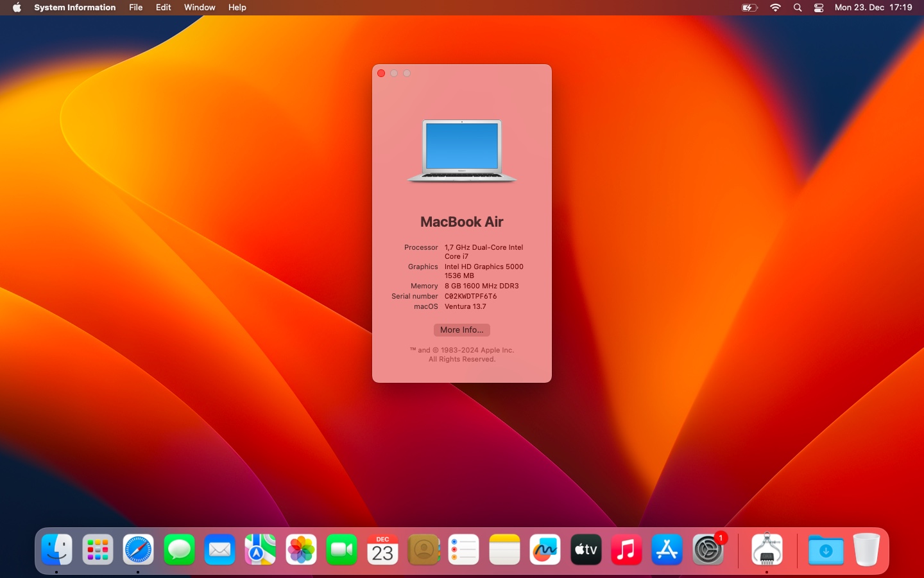Open Finder from the Dock
Screen dimensions: 924x578
pos(56,550)
